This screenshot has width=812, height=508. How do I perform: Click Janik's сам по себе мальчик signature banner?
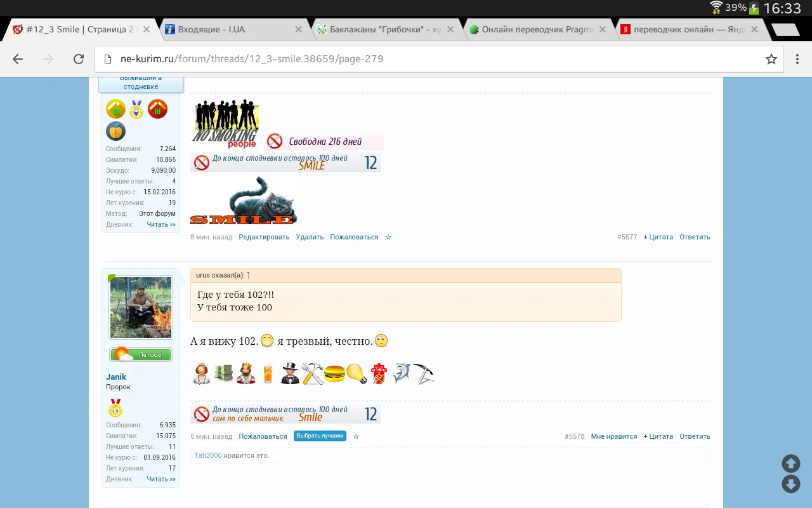tap(285, 414)
